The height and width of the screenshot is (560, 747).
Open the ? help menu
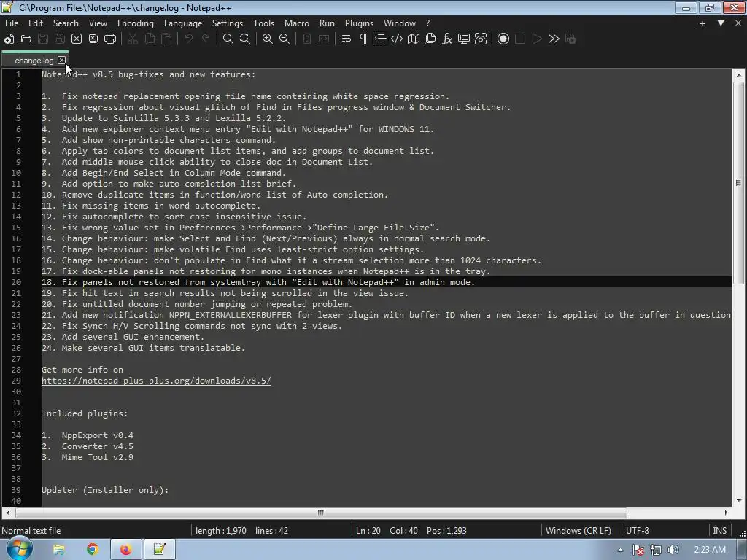pyautogui.click(x=427, y=23)
